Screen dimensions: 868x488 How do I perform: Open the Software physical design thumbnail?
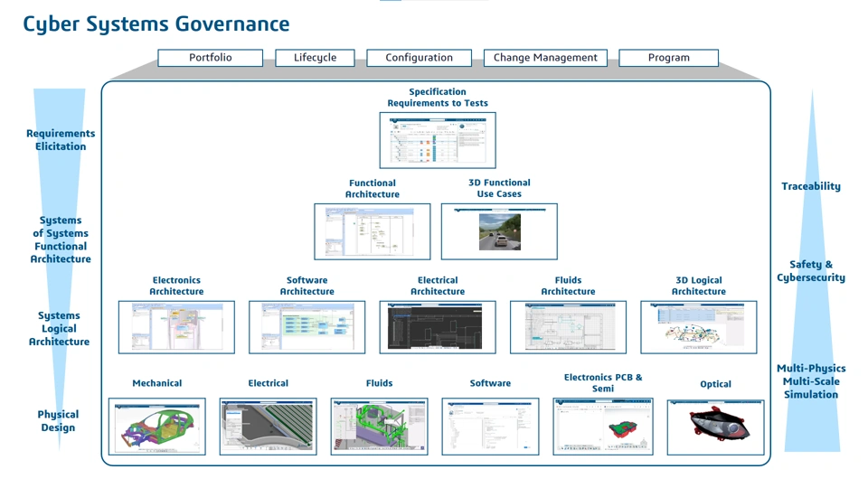coord(490,427)
